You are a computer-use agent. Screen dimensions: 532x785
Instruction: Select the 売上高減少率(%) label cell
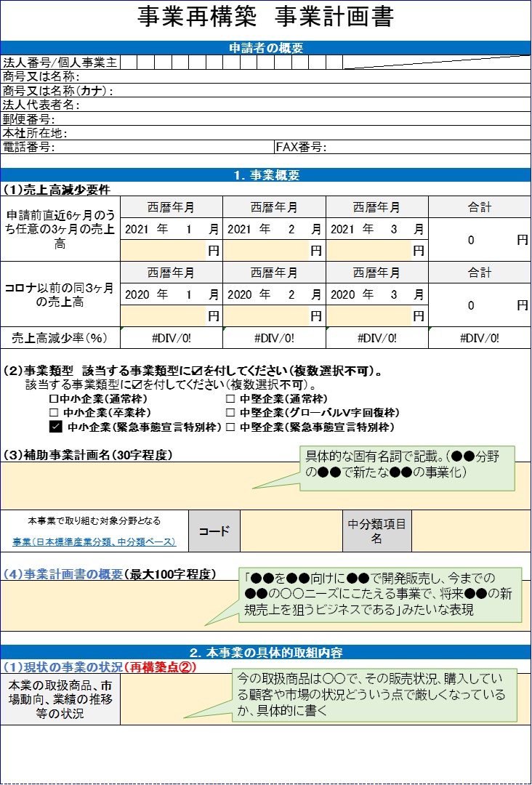60,338
